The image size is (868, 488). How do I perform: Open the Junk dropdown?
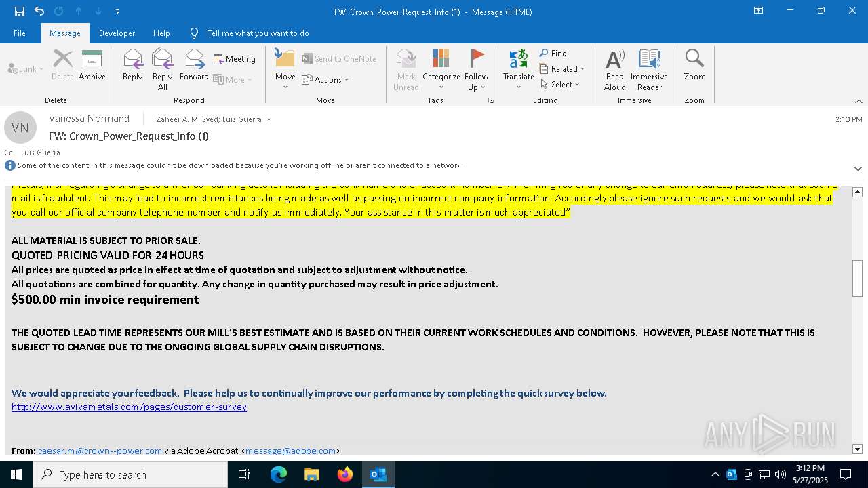[26, 68]
